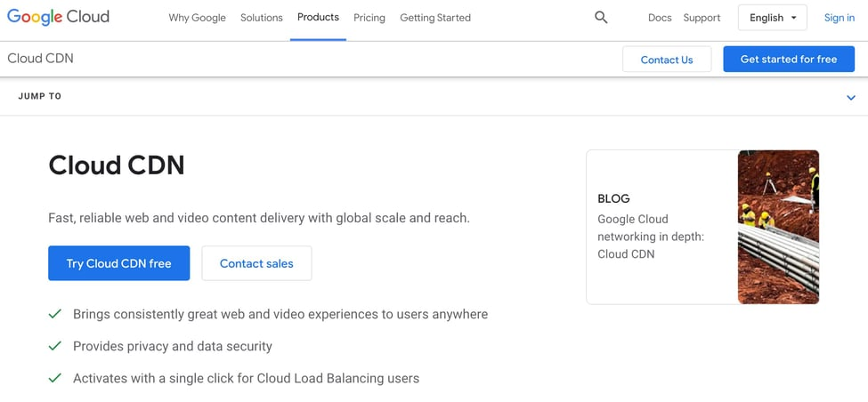Click the Contact sales button
Screen dimensions: 868x402
pyautogui.click(x=256, y=263)
